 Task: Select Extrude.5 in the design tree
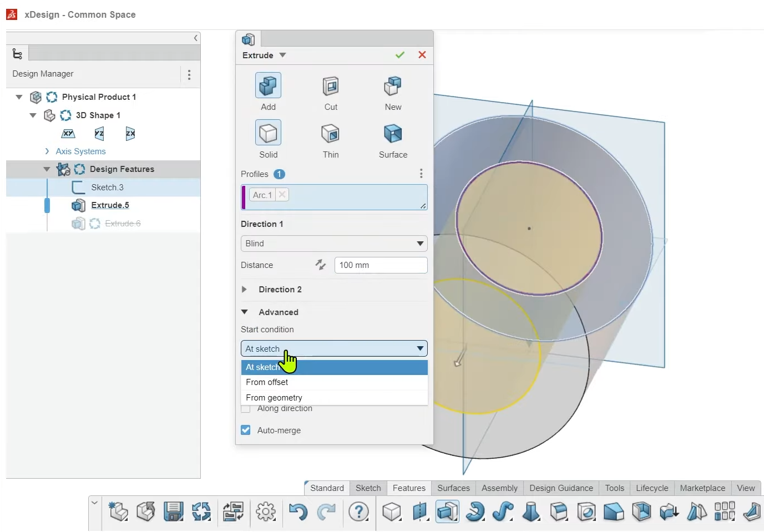[x=110, y=205]
